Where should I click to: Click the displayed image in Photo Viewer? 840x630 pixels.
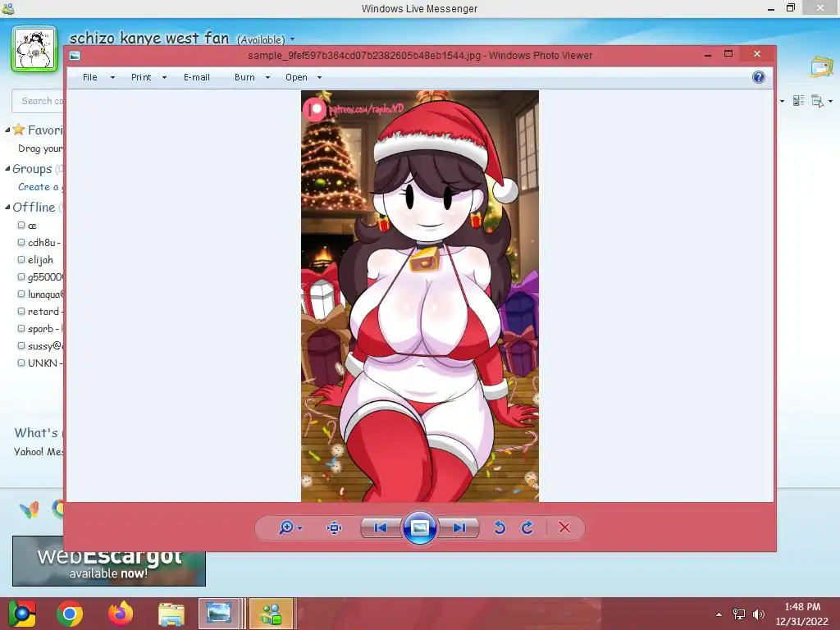point(420,296)
